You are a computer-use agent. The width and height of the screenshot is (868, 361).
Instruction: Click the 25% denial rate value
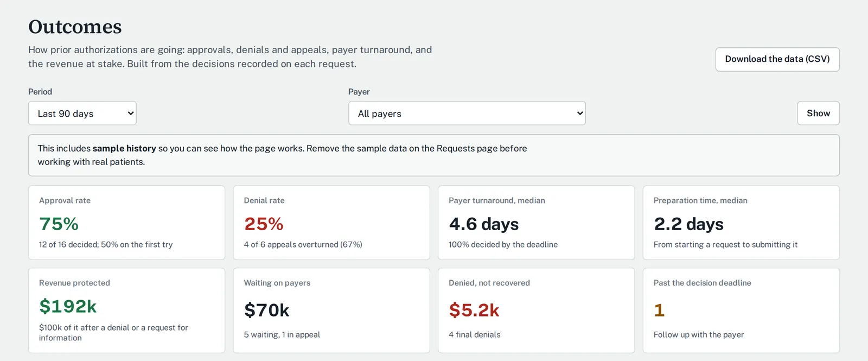pyautogui.click(x=264, y=224)
